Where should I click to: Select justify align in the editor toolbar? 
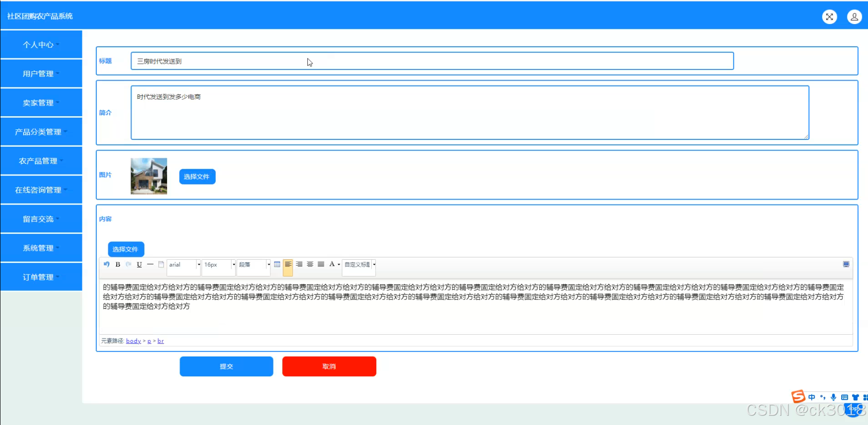tap(321, 264)
